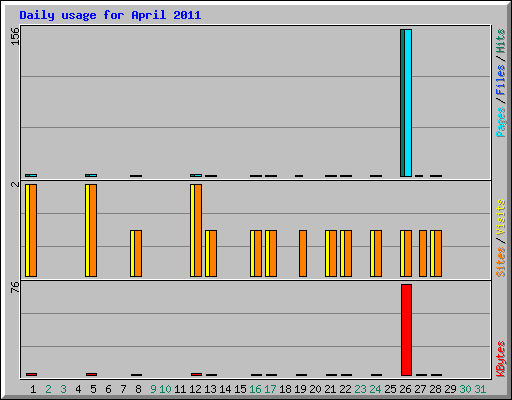Click green day label '24' on the x-axis
The width and height of the screenshot is (512, 400).
375,389
